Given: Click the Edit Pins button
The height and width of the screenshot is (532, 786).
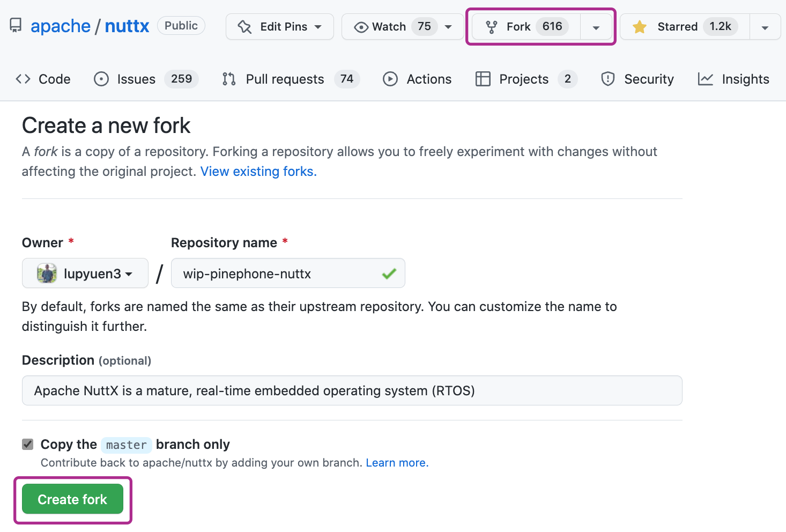Looking at the screenshot, I should (280, 27).
